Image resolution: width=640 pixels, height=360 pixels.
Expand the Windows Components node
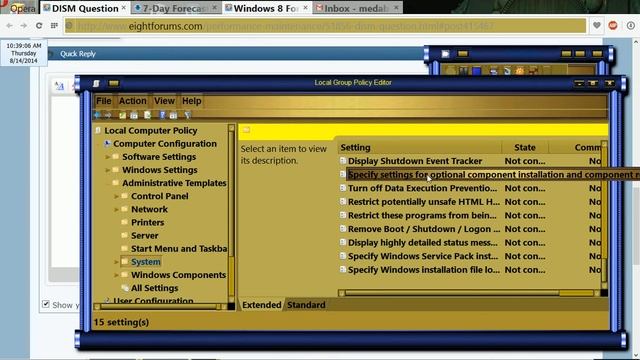116,275
